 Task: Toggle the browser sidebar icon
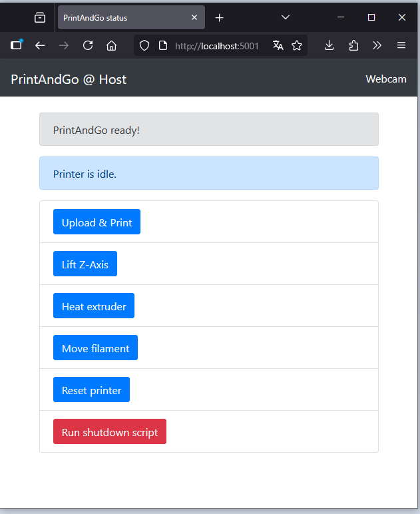pos(16,45)
